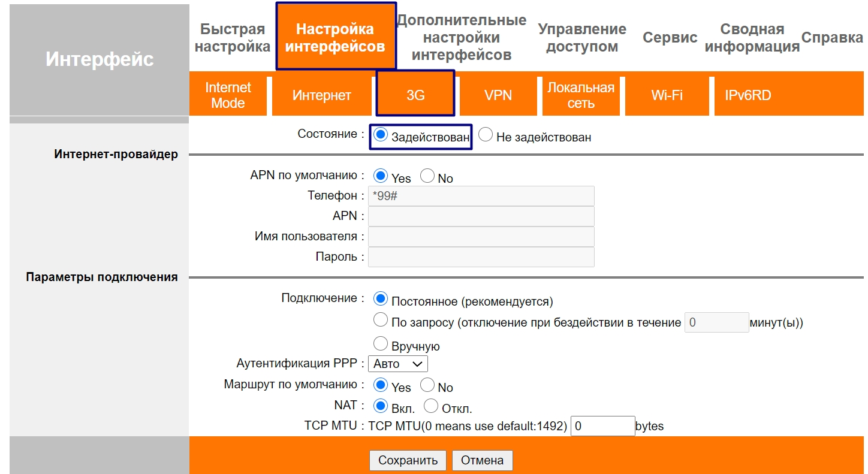Focus the Телефон field
Viewport: 868px width, 474px height.
point(481,196)
